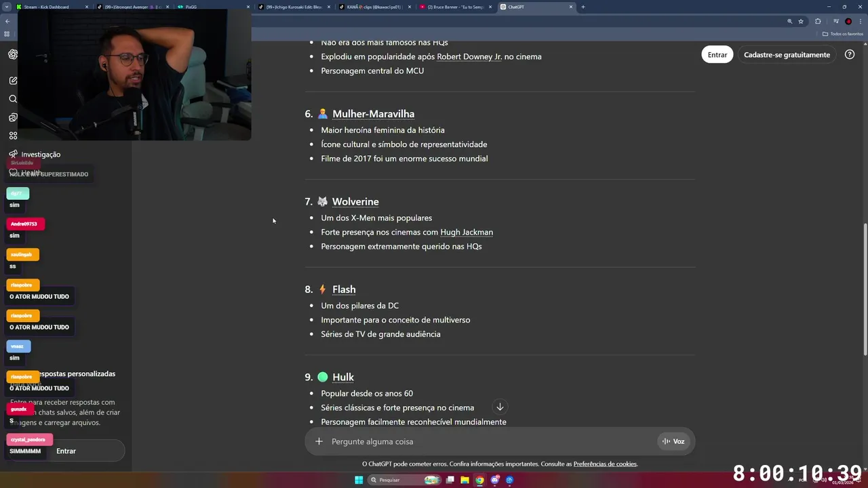Select text 'Personagem extremamente querido nas HQs'

point(401,246)
